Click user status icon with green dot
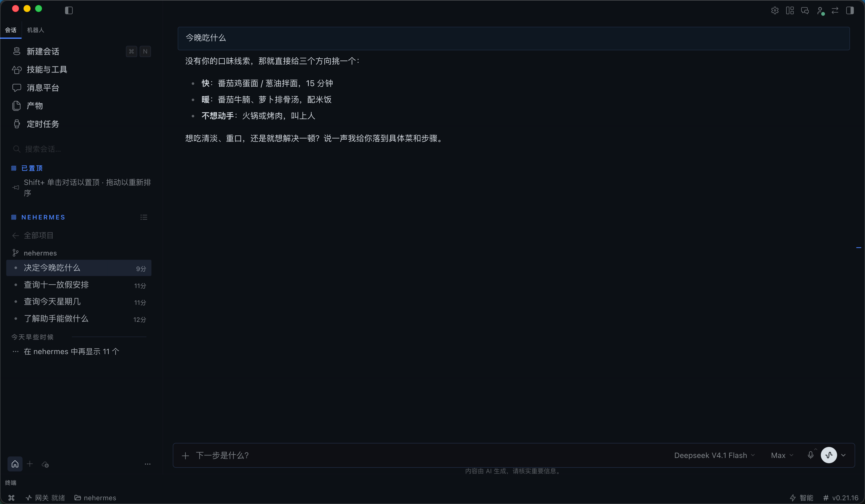Viewport: 865px width, 504px height. pos(820,11)
